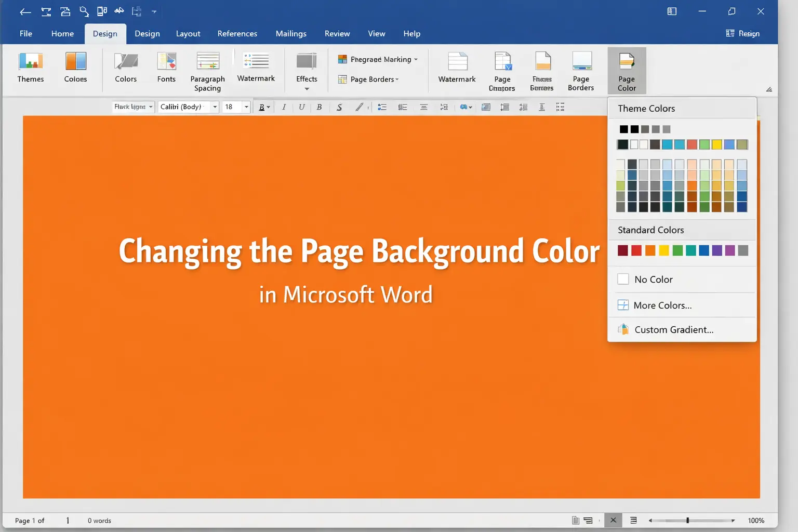Click the Resign icon at top right
798x532 pixels.
[730, 33]
